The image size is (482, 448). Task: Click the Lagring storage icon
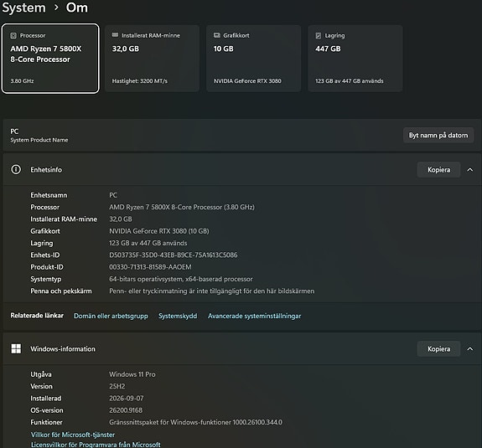[319, 36]
